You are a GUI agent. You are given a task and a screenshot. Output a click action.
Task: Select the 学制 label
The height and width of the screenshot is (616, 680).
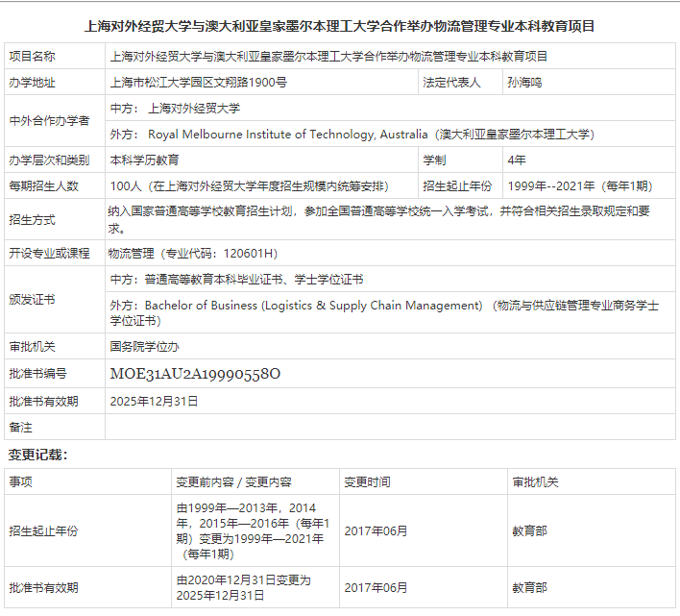[x=434, y=160]
